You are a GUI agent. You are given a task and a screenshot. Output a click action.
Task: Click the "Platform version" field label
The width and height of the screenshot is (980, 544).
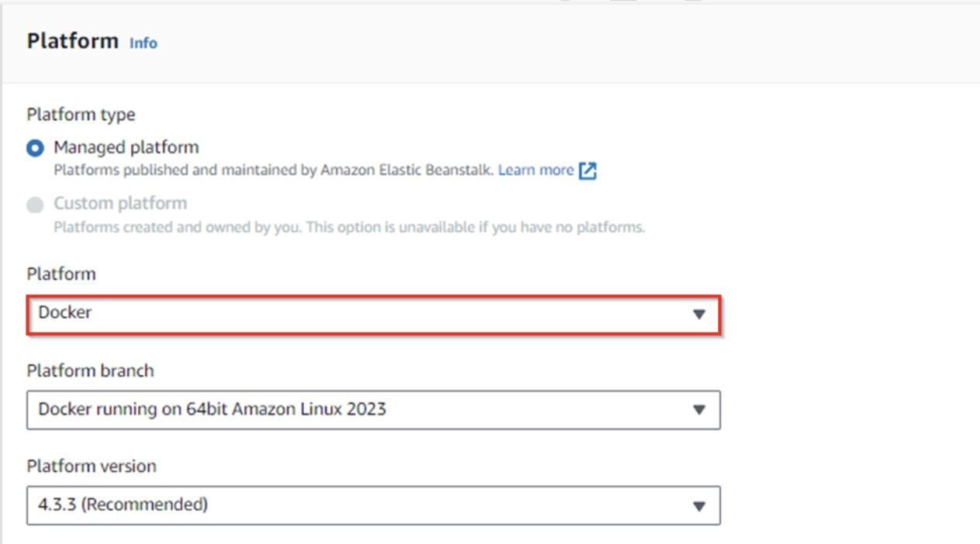point(91,467)
